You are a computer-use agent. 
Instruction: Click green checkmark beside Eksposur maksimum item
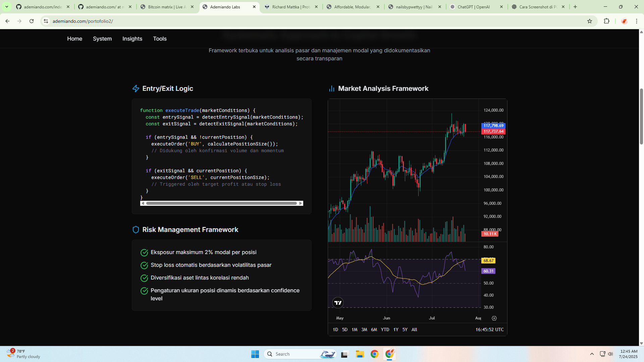tap(144, 253)
